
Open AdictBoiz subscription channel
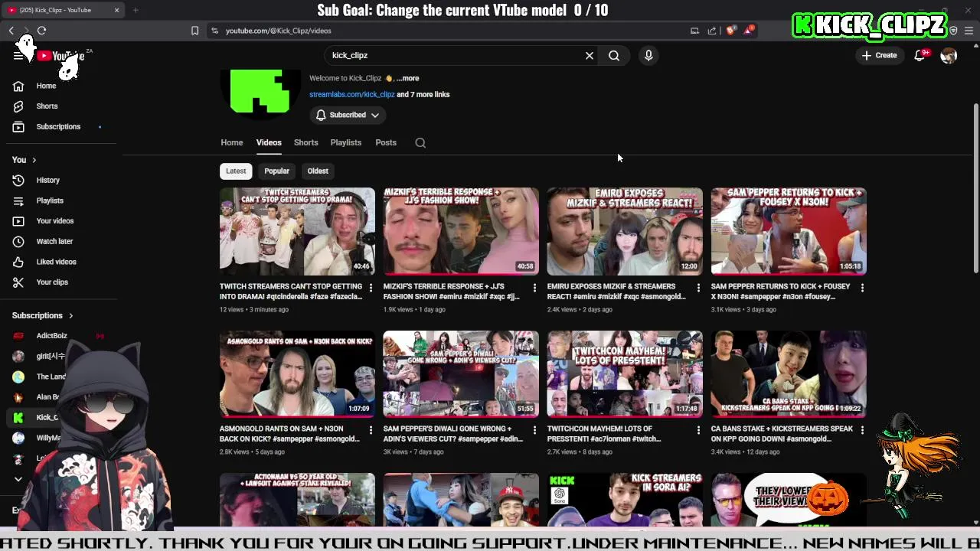[51, 336]
